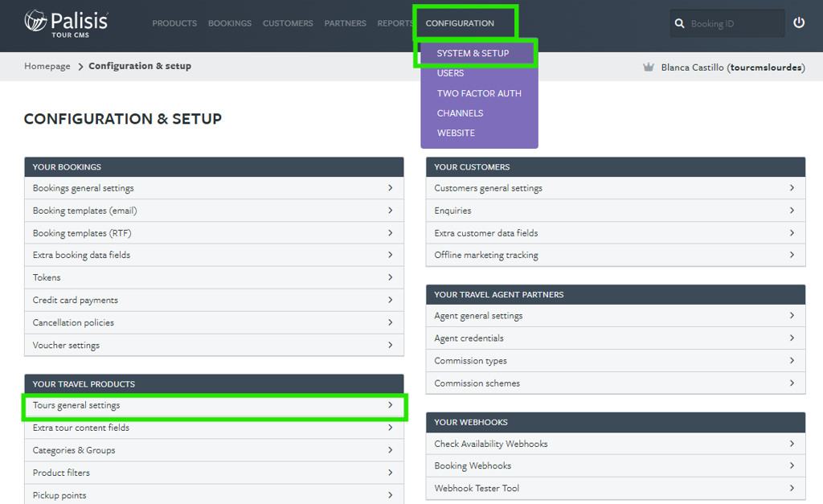This screenshot has height=504, width=823.
Task: Click the crown icon beside Blanca Castillo
Action: 649,68
